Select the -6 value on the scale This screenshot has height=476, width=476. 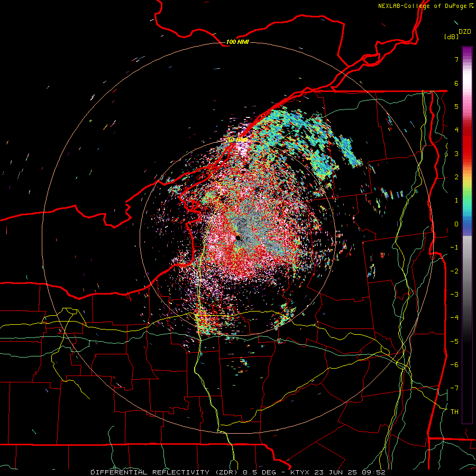tap(454, 365)
